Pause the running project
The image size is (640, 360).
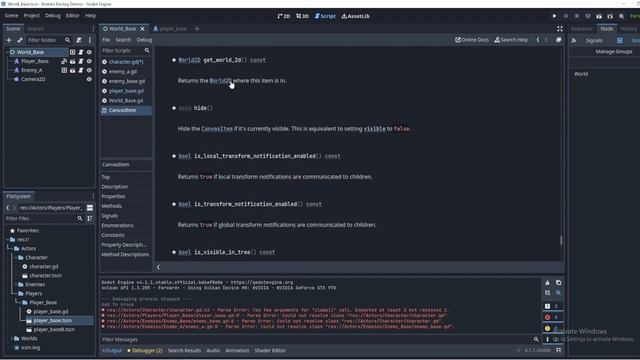[566, 16]
